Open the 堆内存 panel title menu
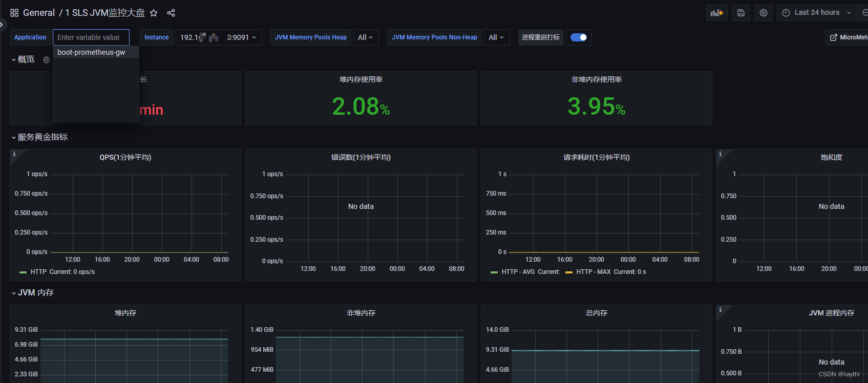 125,313
